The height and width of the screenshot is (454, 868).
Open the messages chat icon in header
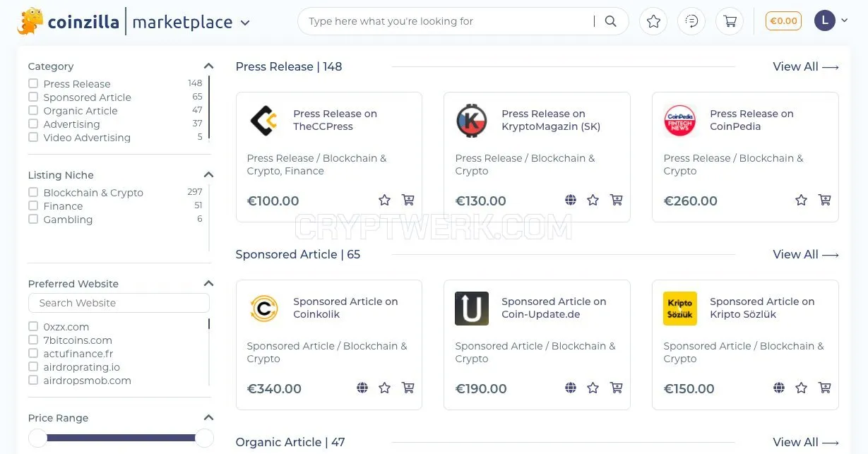691,21
